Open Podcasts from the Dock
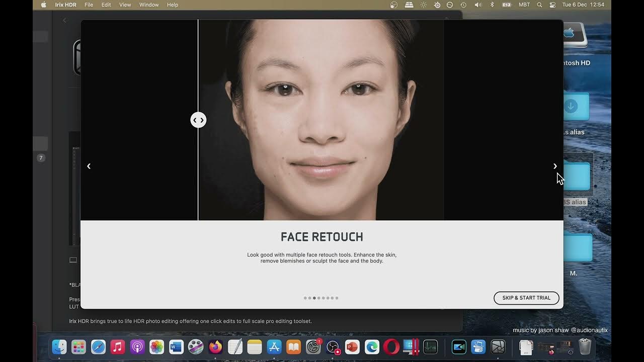 coord(137,347)
